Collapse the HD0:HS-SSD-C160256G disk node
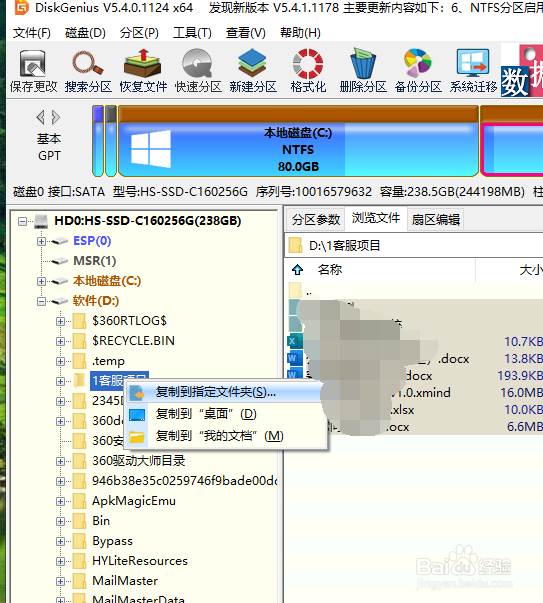Image resolution: width=543 pixels, height=603 pixels. point(23,221)
